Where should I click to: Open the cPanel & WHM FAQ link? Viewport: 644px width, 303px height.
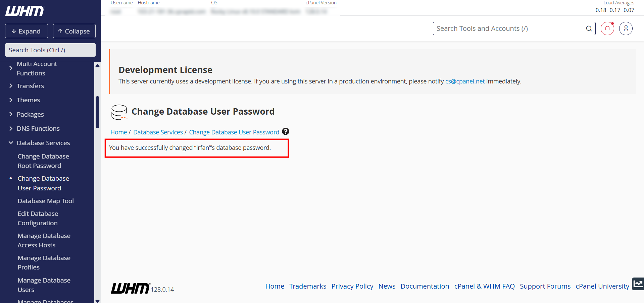coord(484,286)
